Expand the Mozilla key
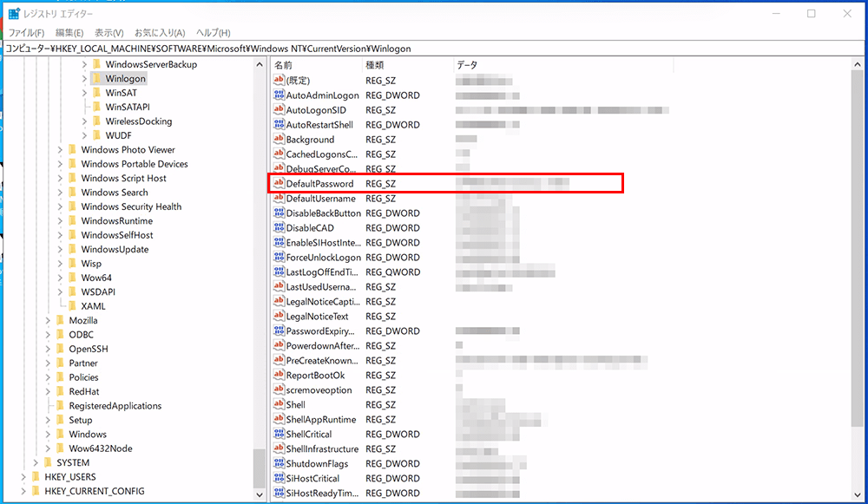The image size is (868, 504). pos(49,320)
